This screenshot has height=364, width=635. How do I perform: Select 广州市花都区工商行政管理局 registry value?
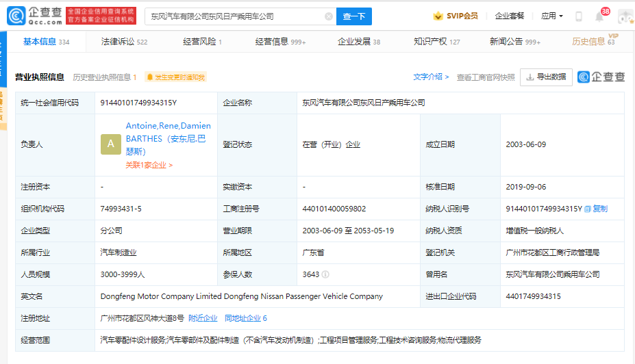click(552, 252)
